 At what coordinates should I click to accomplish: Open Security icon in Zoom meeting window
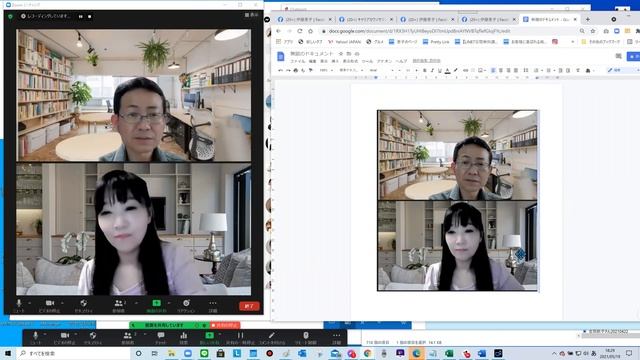[83, 306]
